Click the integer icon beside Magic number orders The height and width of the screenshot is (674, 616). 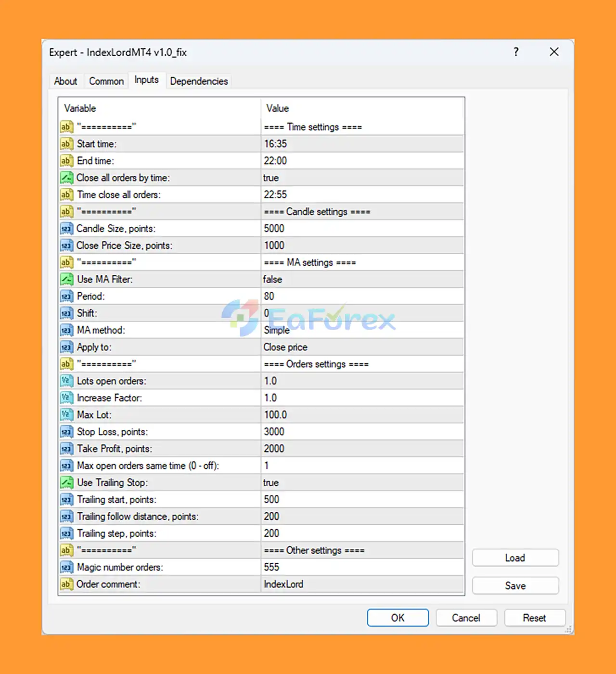(x=66, y=567)
